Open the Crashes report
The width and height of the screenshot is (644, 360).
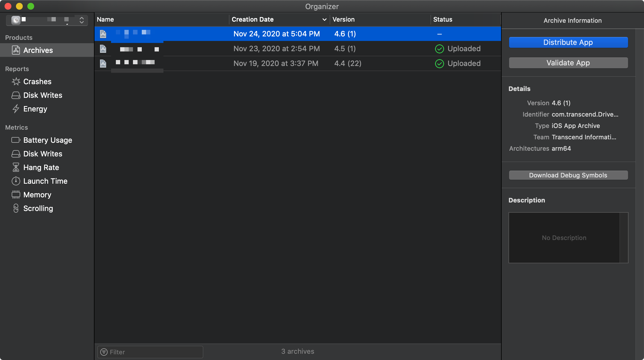point(37,82)
